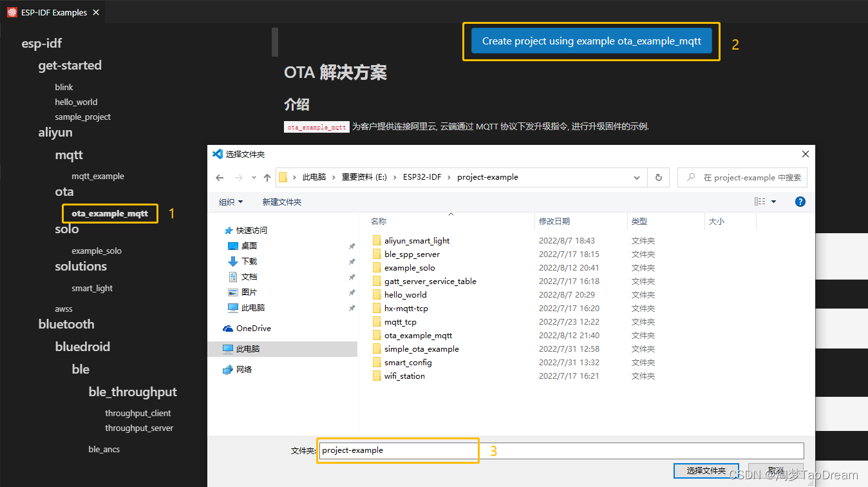
Task: Select blink in the examples tree
Action: tap(64, 87)
